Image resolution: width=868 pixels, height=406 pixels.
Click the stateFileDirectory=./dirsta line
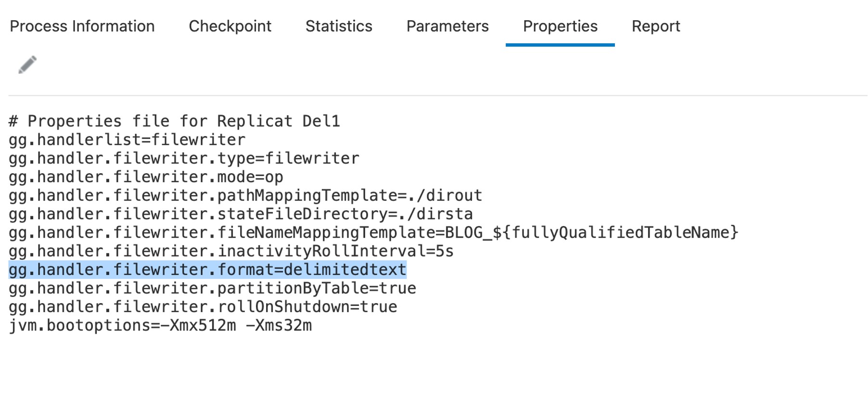pyautogui.click(x=241, y=214)
